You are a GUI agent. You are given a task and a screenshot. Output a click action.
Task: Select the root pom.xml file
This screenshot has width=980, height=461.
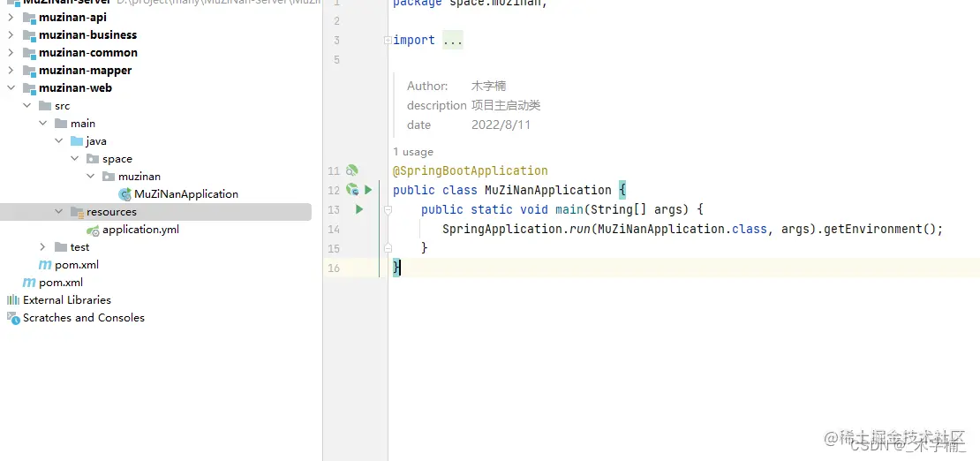tap(61, 282)
